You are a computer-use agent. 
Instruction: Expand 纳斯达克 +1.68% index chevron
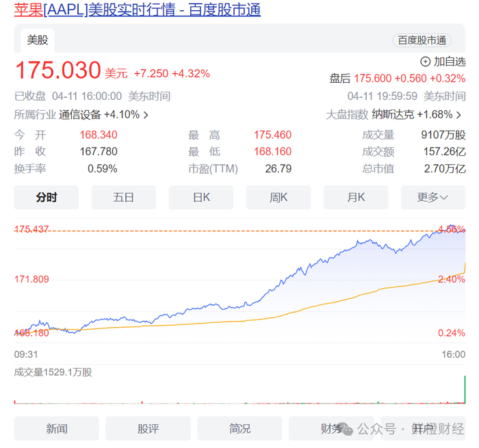click(x=458, y=115)
